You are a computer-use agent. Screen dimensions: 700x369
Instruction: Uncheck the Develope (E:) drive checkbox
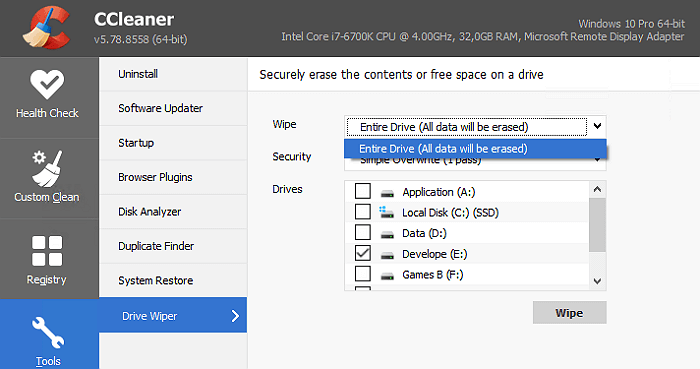click(362, 253)
